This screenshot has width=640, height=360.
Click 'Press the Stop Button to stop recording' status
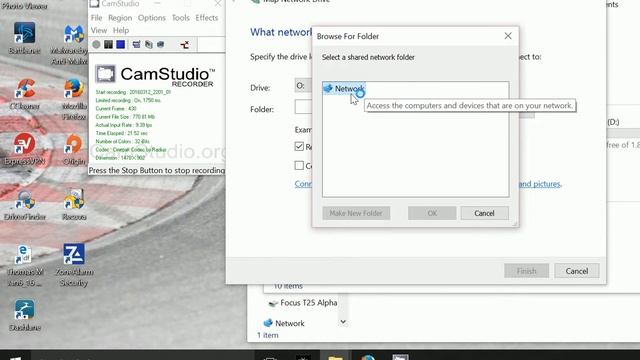click(157, 170)
